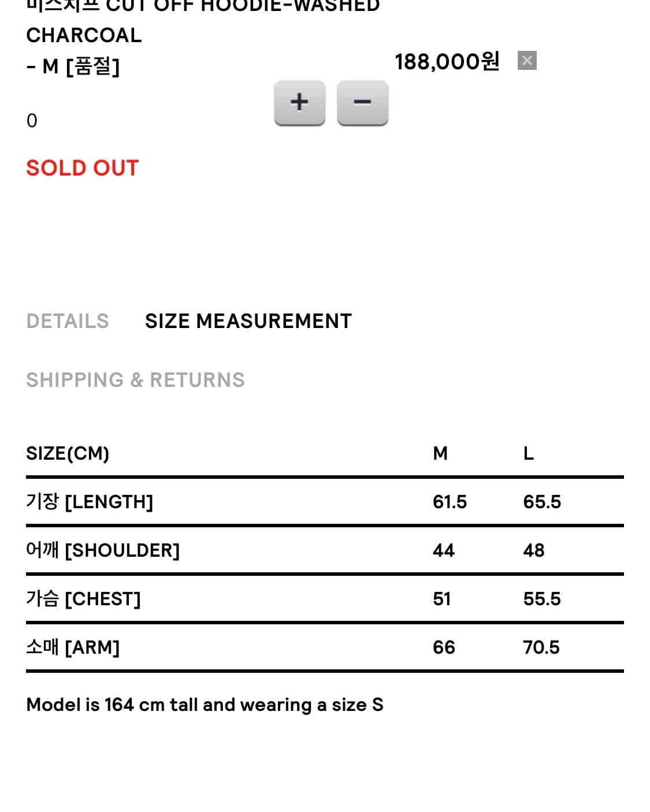Click the red SOLD OUT label
This screenshot has height=812, width=650.
(x=83, y=168)
